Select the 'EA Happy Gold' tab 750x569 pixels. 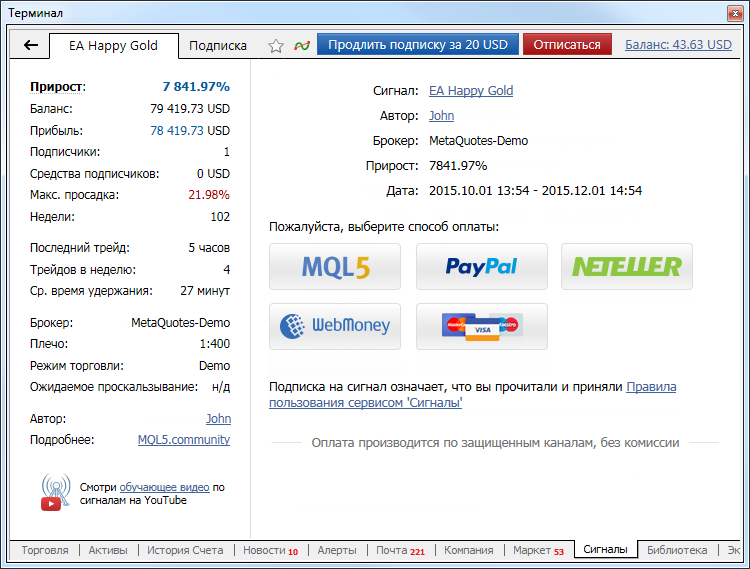pyautogui.click(x=113, y=45)
